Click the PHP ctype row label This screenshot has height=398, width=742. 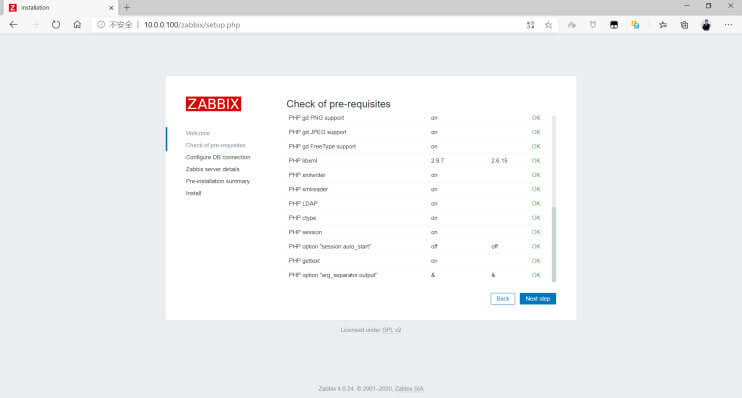[x=302, y=218]
